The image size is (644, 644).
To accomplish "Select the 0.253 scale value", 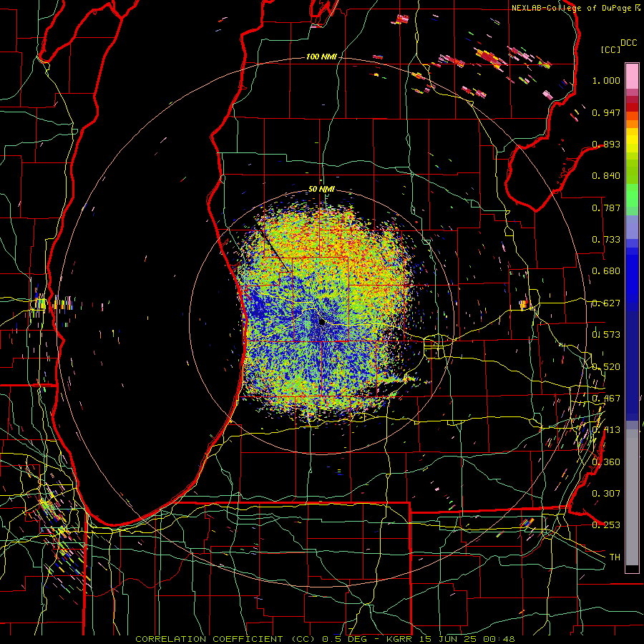I will point(606,525).
